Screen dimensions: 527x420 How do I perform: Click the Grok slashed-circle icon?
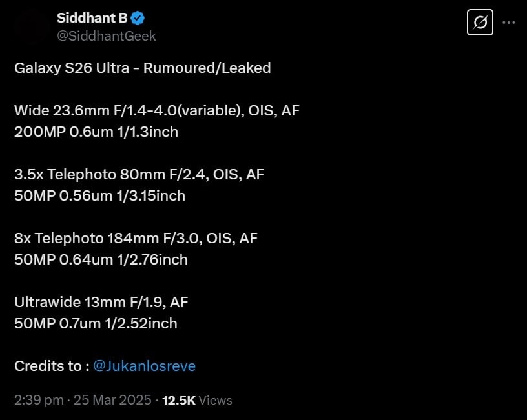click(479, 23)
